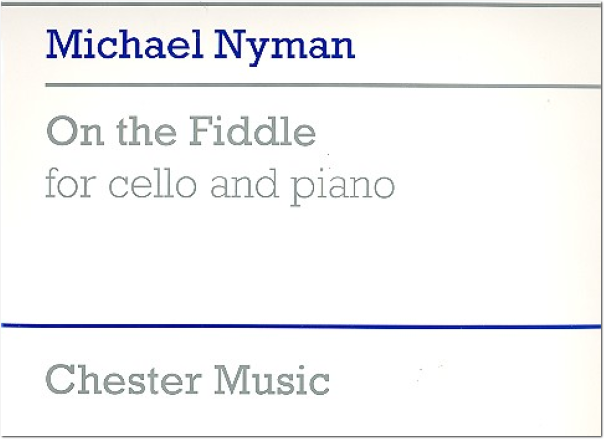
Task: Select the word "Music" in the publisher name
Action: (x=272, y=380)
